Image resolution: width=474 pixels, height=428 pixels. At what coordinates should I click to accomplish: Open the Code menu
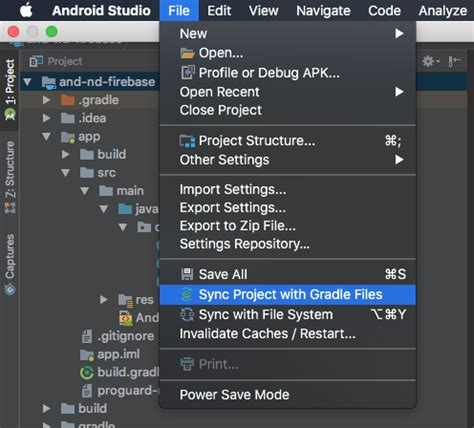pyautogui.click(x=384, y=11)
